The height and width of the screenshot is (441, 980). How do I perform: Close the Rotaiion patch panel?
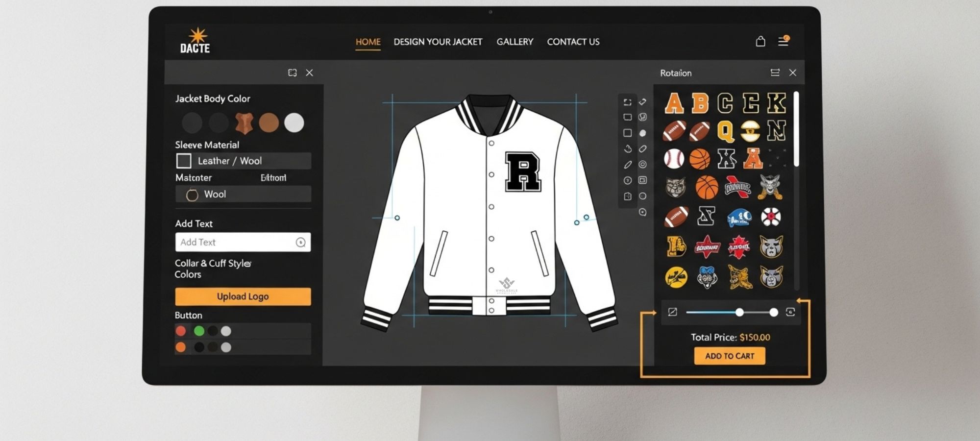click(x=792, y=73)
